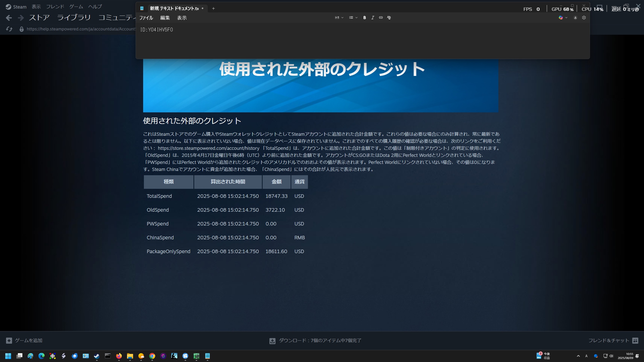Open ファイル menu in Notepad
Image resolution: width=644 pixels, height=362 pixels.
(x=146, y=18)
